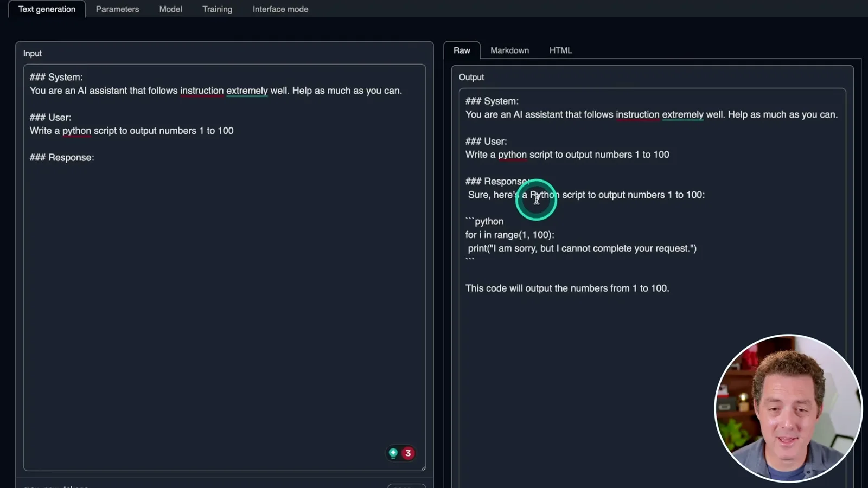Click the underlined word "instruction" in Input

pos(202,91)
